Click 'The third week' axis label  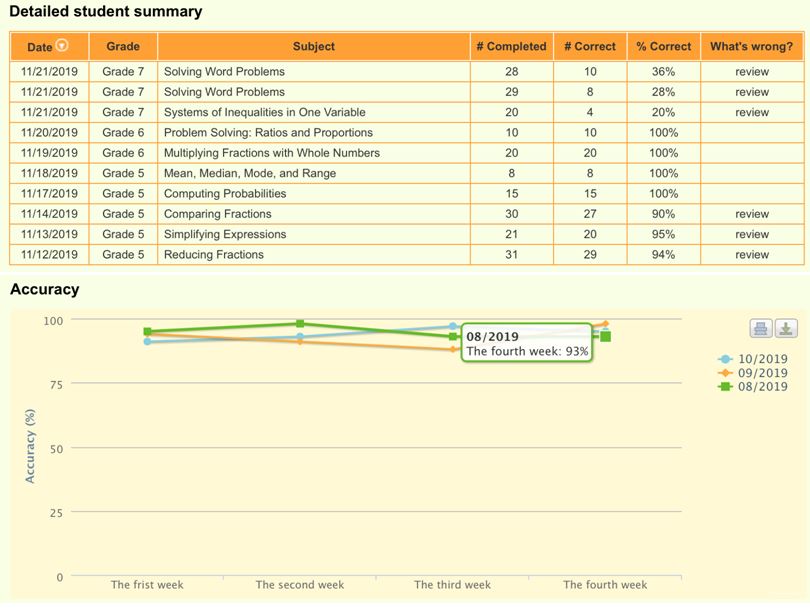(453, 585)
